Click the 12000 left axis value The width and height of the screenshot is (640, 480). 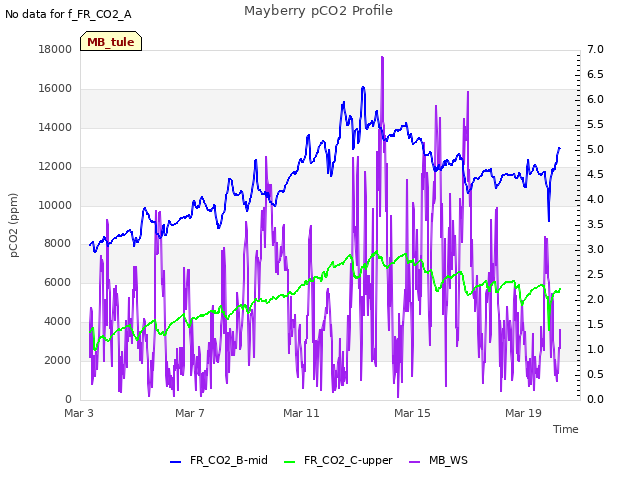click(55, 167)
